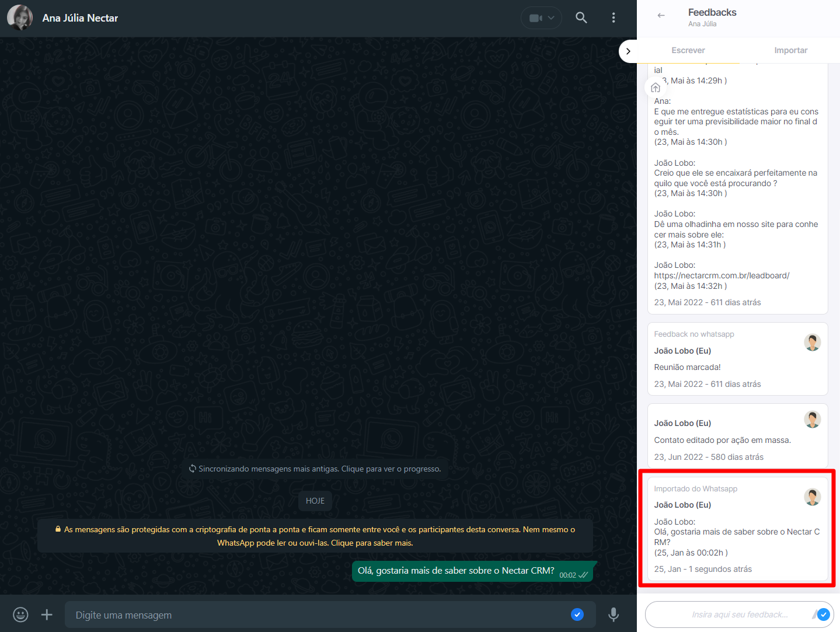The image size is (840, 632).
Task: Open Ana Júlia Nectar's profile picture
Action: click(20, 18)
